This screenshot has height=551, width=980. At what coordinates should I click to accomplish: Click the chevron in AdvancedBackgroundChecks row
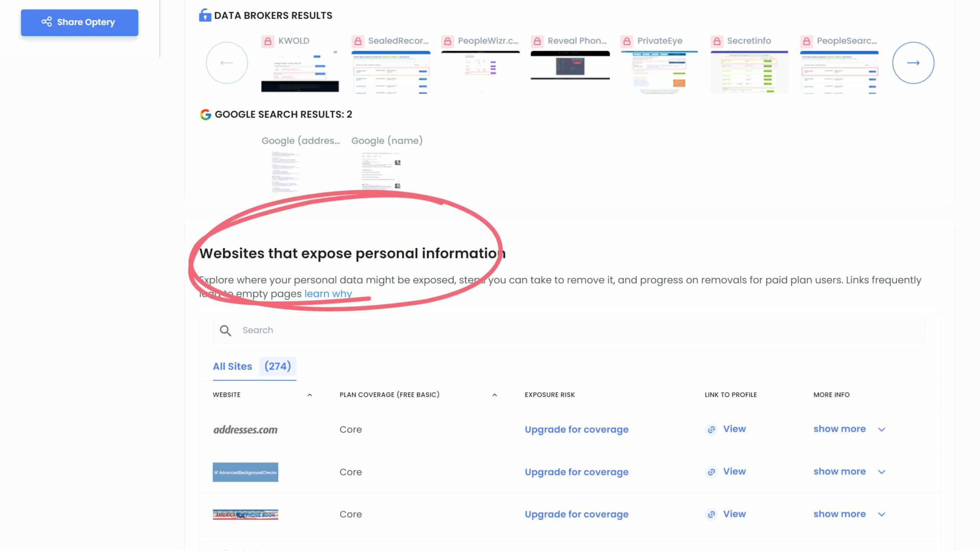pyautogui.click(x=882, y=472)
